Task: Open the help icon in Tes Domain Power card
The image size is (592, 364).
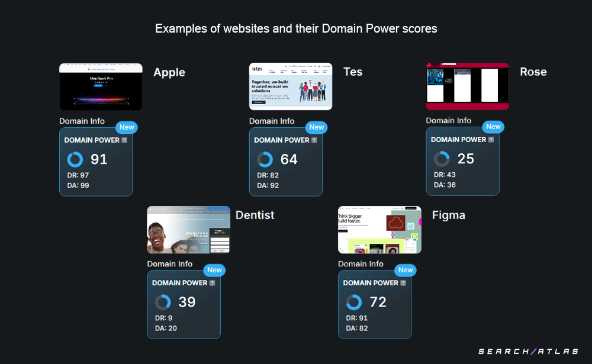Action: (x=314, y=140)
